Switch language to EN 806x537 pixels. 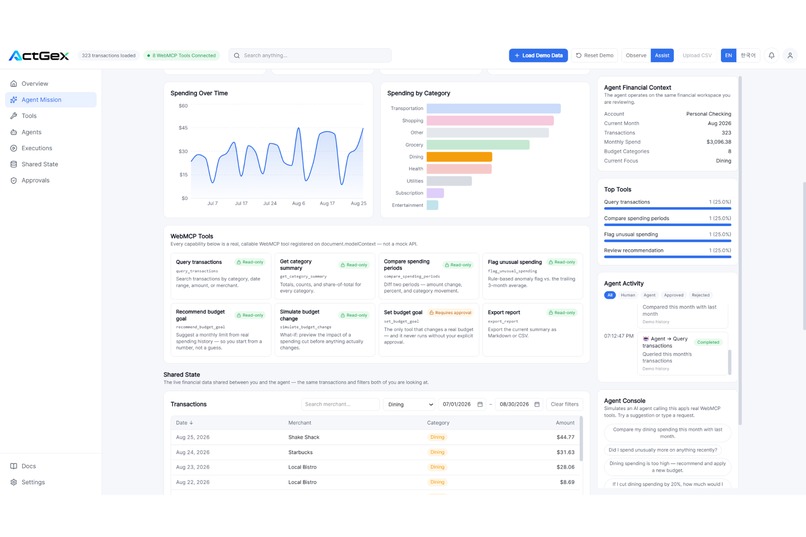[728, 55]
